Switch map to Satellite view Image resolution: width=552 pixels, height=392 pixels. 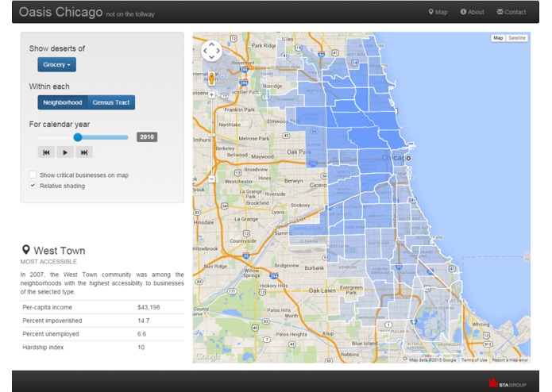point(517,38)
